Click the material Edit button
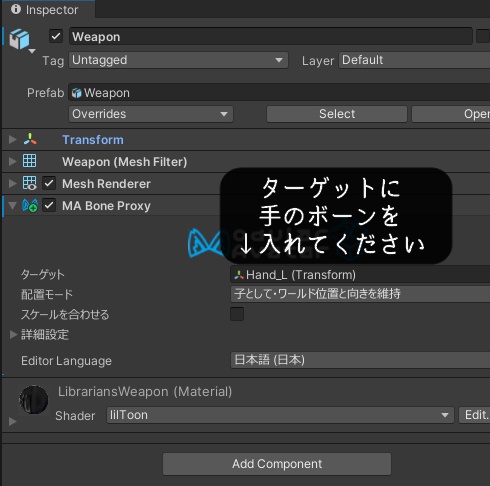 tap(475, 415)
